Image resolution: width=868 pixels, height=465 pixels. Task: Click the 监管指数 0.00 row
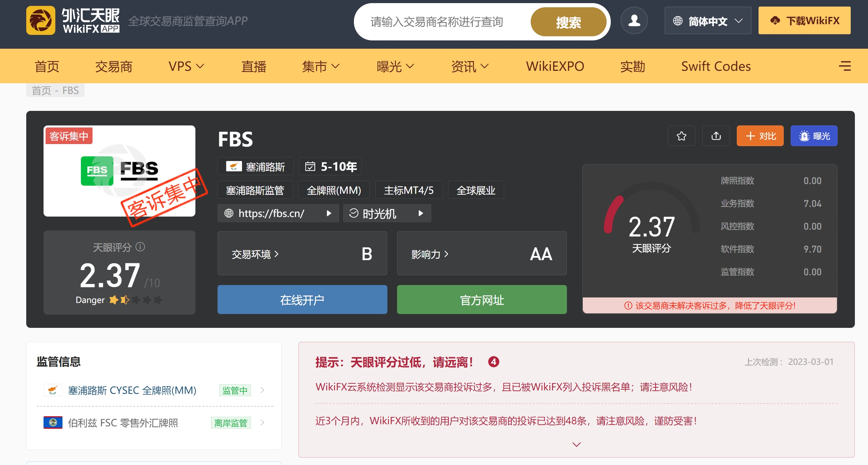[771, 272]
